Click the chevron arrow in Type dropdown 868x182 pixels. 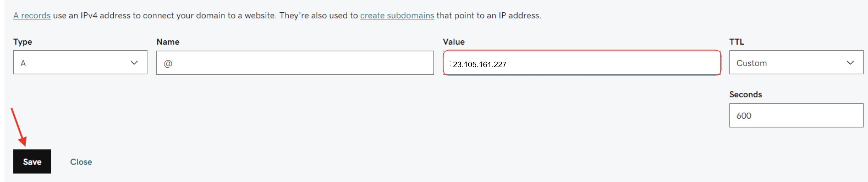134,63
